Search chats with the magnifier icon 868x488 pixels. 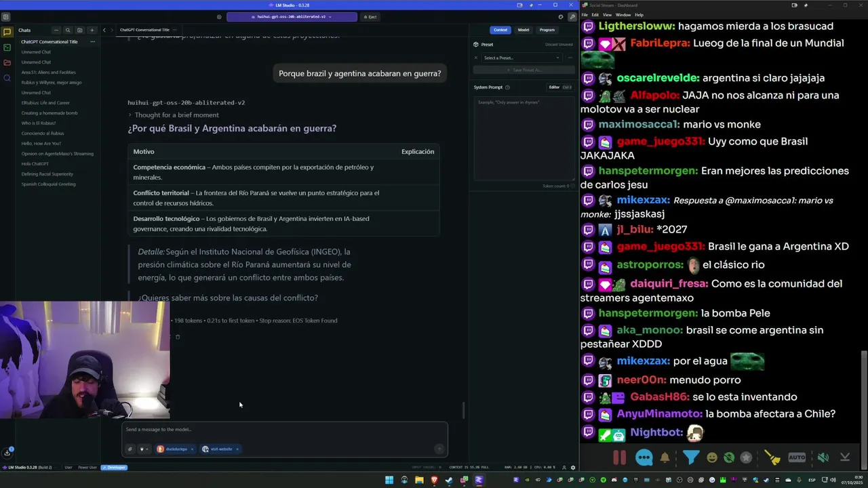pos(68,30)
